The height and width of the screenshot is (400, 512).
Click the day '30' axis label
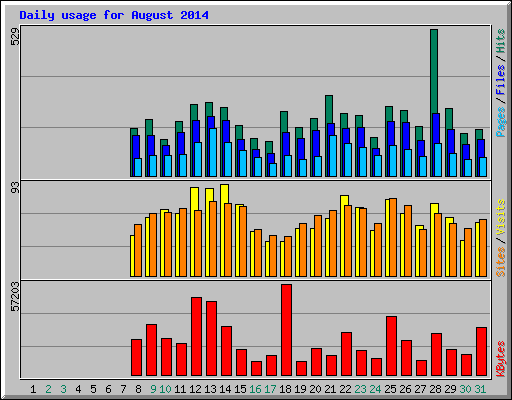pyautogui.click(x=465, y=389)
